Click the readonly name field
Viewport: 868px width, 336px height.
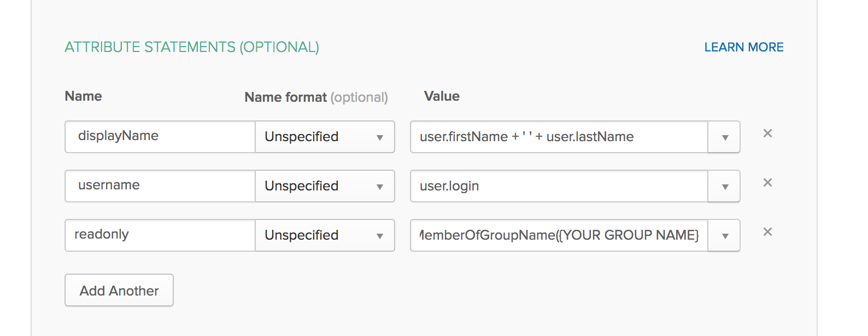coord(160,235)
